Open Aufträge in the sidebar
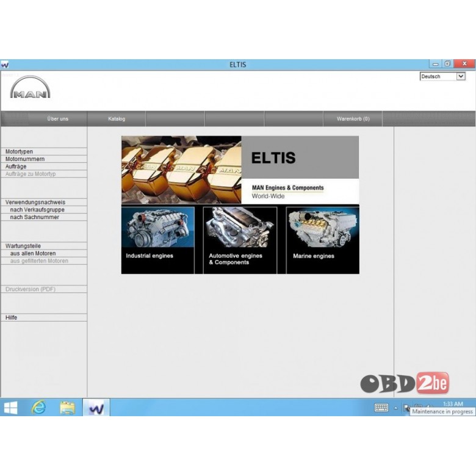 [44, 167]
